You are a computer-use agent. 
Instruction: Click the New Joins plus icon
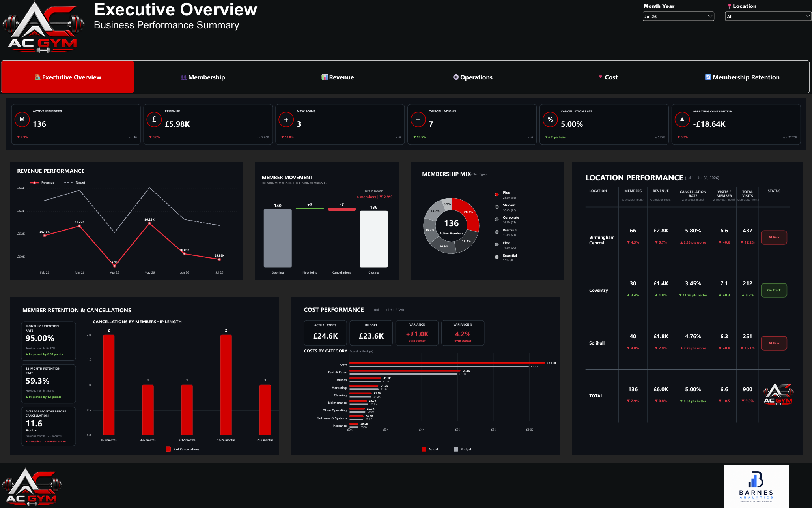pyautogui.click(x=286, y=119)
